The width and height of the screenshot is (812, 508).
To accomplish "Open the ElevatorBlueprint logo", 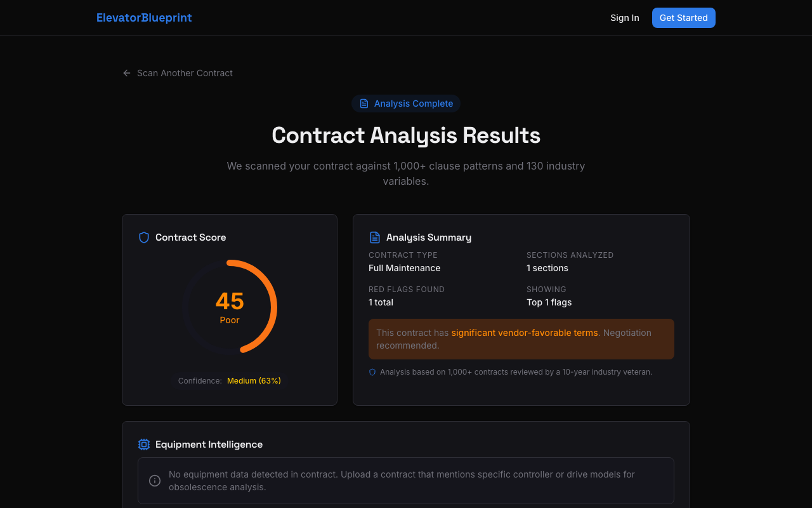I will click(x=144, y=17).
